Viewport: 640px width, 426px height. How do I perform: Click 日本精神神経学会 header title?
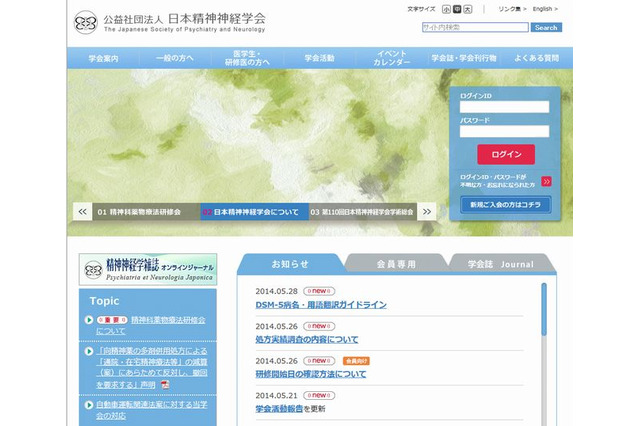pyautogui.click(x=217, y=19)
